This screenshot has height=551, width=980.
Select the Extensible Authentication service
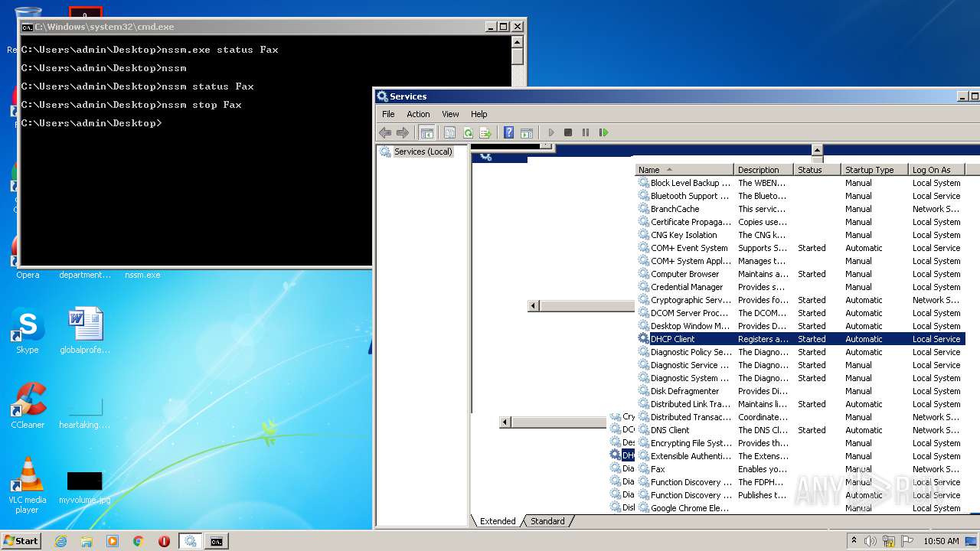pos(800,456)
